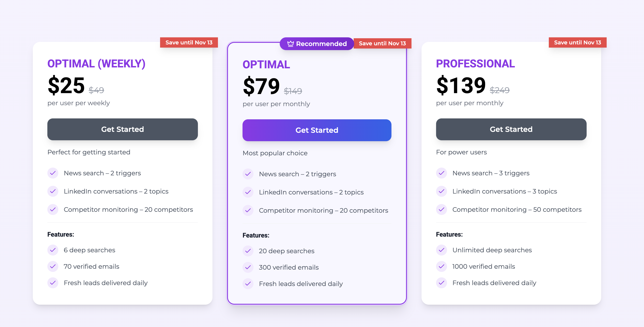Click the crown icon in Recommended badge
Image resolution: width=644 pixels, height=327 pixels.
(290, 44)
